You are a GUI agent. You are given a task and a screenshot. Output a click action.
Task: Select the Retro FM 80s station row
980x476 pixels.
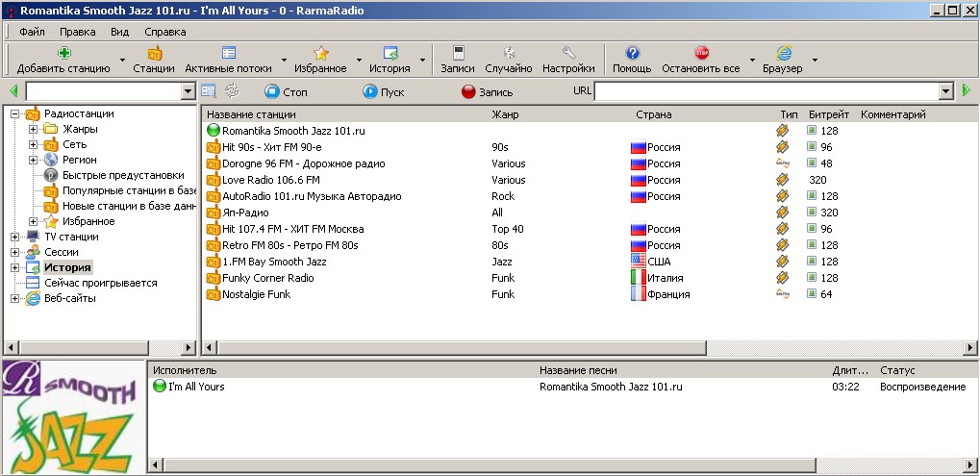(589, 245)
